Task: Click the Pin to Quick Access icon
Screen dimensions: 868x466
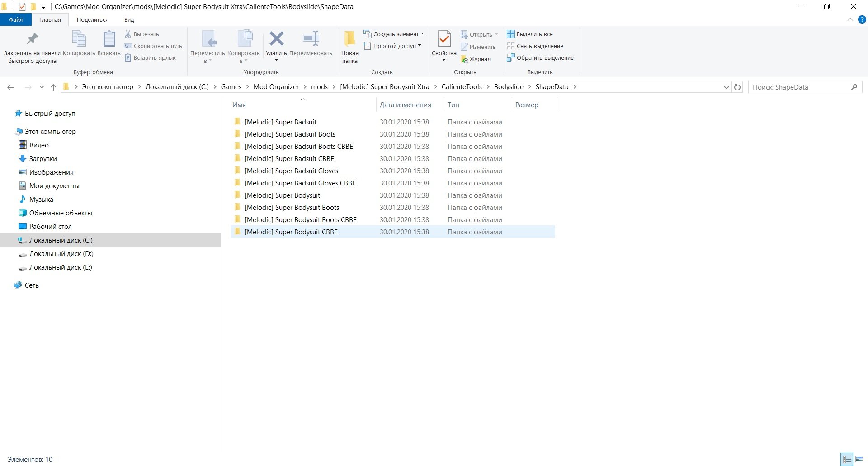Action: point(32,40)
